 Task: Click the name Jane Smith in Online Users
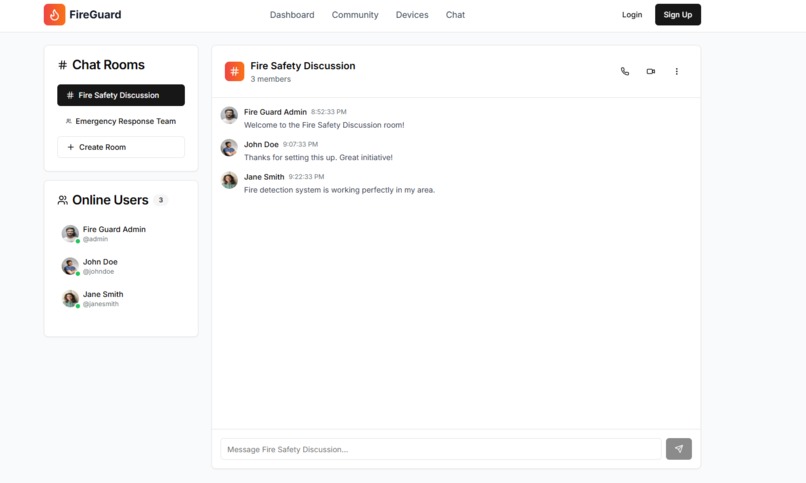(103, 294)
